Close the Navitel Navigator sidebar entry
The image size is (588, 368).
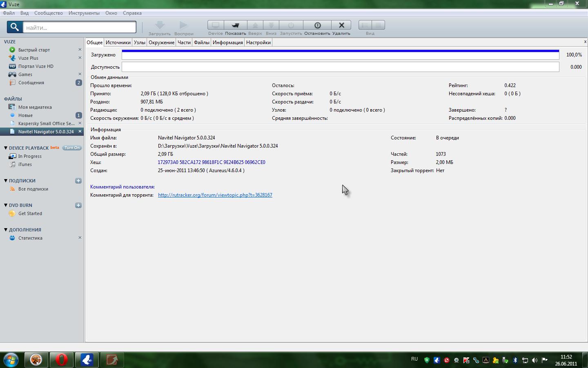(x=80, y=131)
